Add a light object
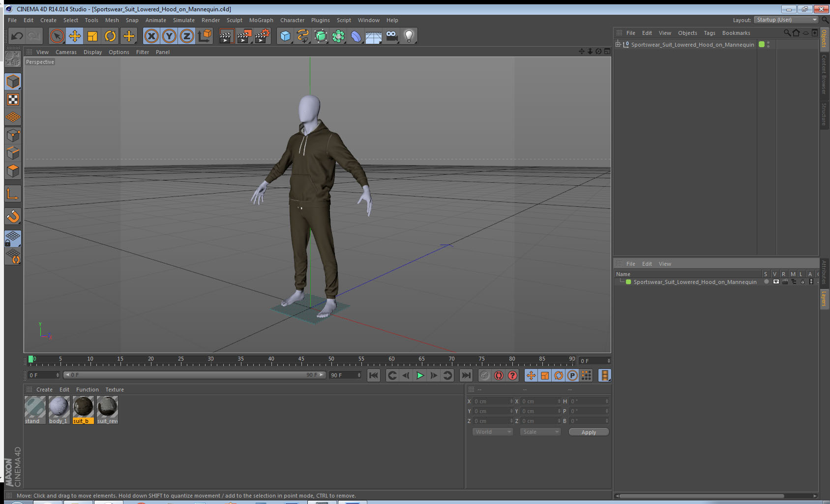Viewport: 830px width, 504px height. coord(409,36)
